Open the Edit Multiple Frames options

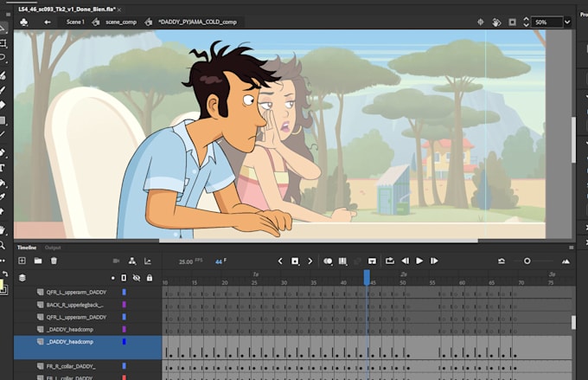tap(342, 261)
